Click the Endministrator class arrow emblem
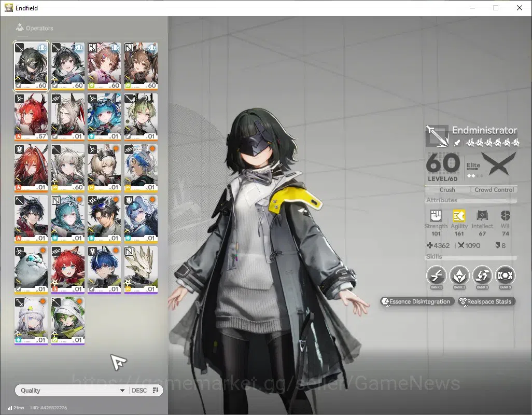 tap(437, 136)
